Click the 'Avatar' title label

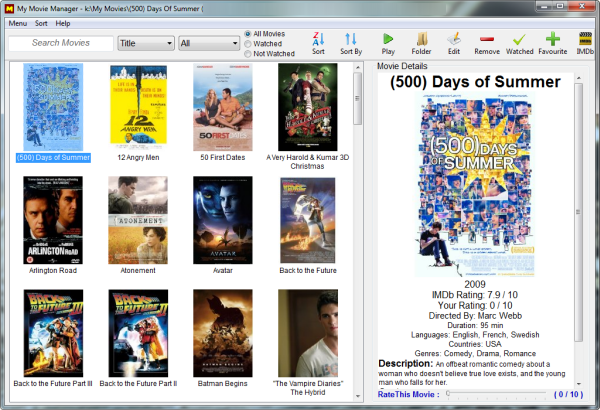click(x=223, y=270)
